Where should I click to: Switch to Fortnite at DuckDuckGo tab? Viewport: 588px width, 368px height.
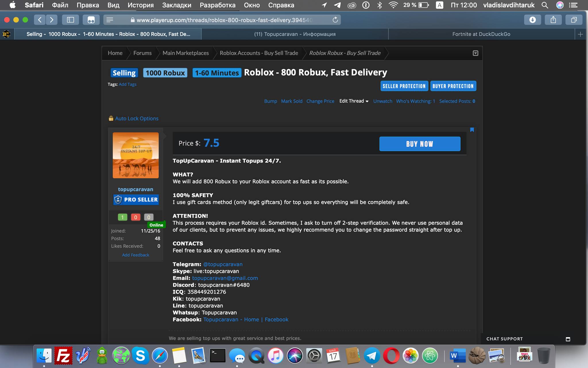[481, 34]
